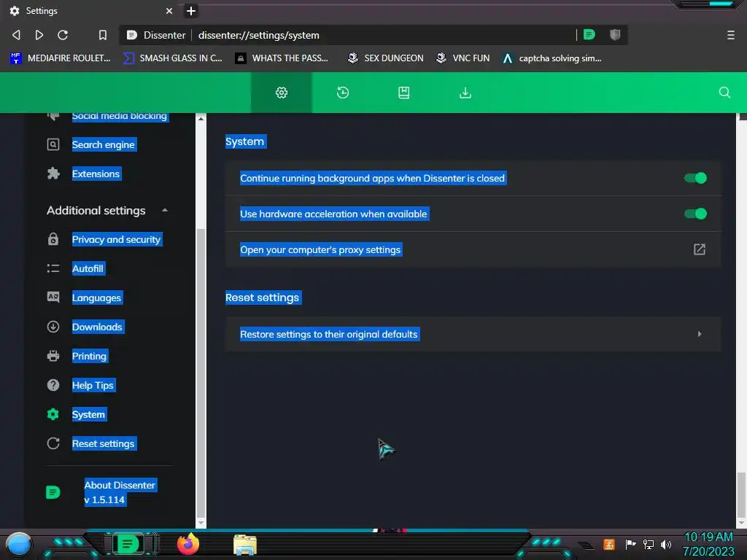Open WHATS THE PASS... bookmark
Screen dimensions: 747x560
click(x=282, y=58)
